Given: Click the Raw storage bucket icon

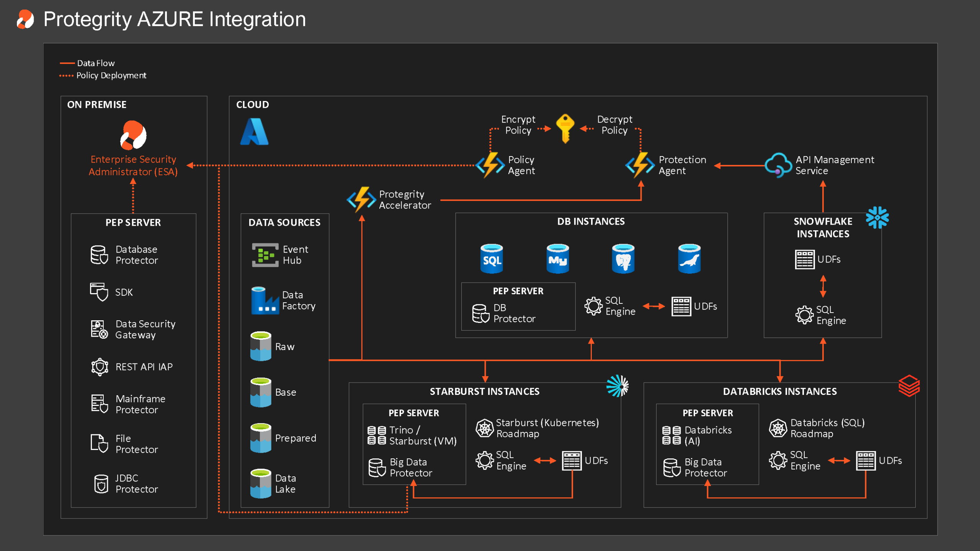Looking at the screenshot, I should point(261,346).
